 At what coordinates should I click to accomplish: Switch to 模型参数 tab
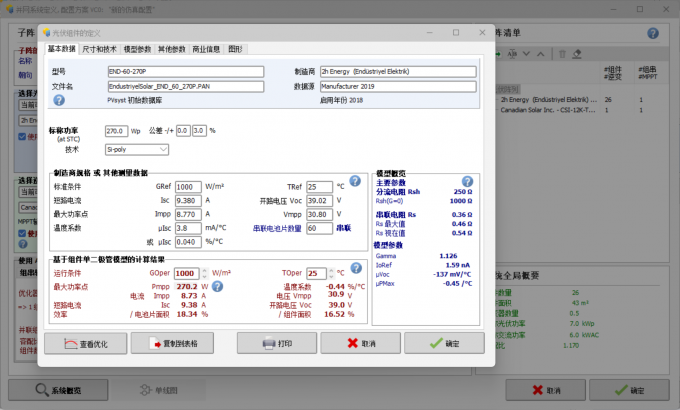click(x=137, y=49)
